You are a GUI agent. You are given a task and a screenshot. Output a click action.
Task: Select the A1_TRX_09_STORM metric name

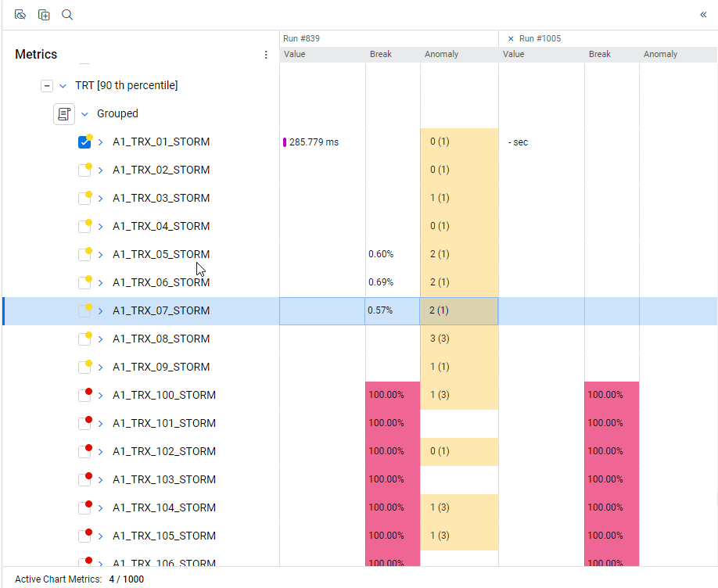[161, 367]
